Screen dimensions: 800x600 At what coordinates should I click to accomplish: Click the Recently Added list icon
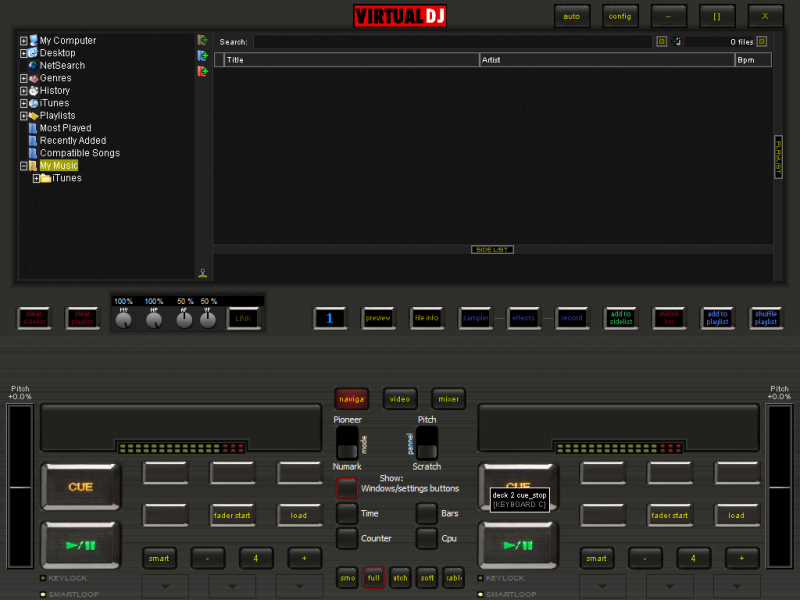[34, 140]
